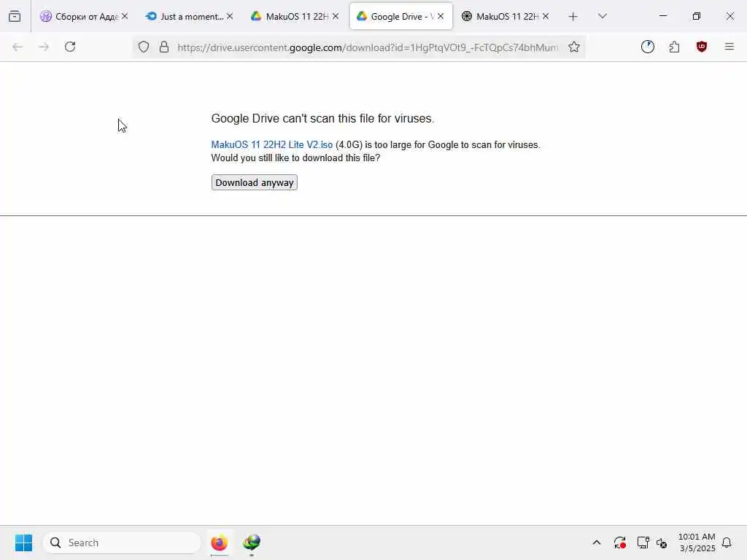Close the Сборки от Адде tab
Screen dimensions: 747x560
(125, 16)
